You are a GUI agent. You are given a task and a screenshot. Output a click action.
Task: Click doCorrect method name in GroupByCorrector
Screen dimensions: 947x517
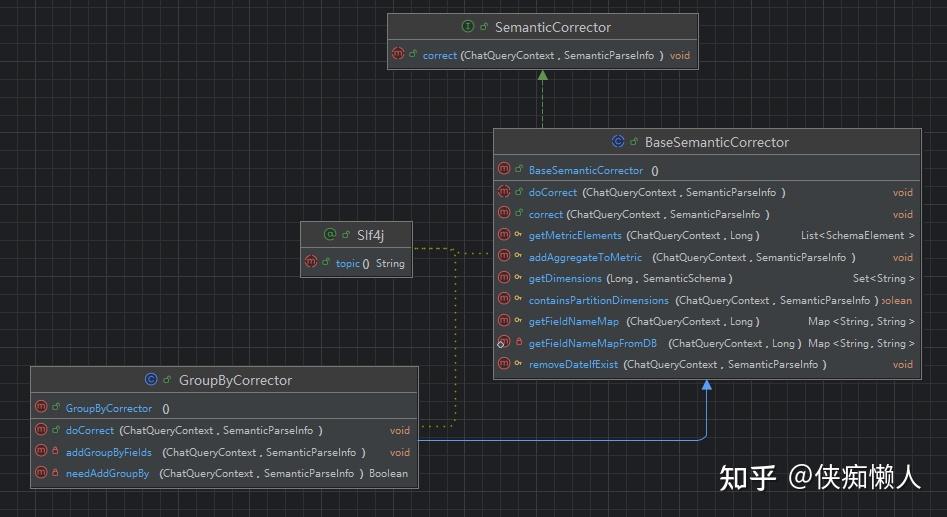coord(89,431)
